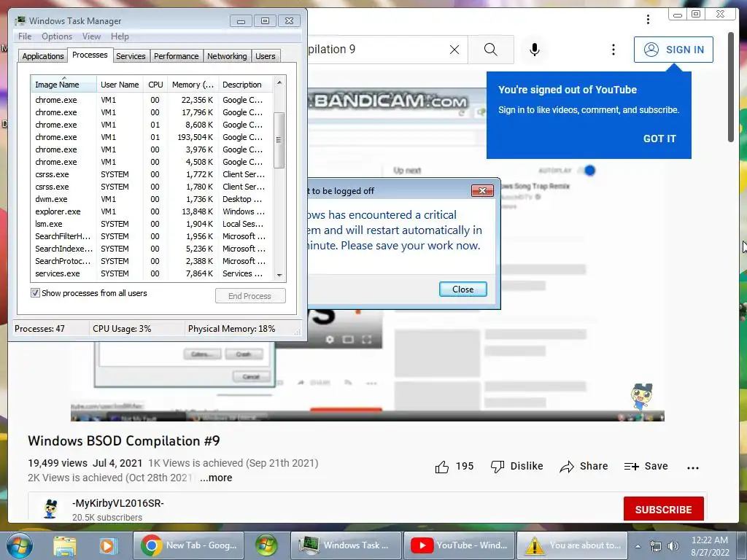Expand video description with ...more
This screenshot has height=560, width=747.
tap(216, 478)
